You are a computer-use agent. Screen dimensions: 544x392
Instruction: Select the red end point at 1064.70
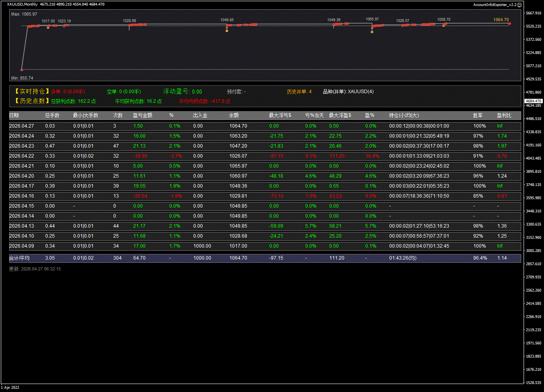point(510,24)
